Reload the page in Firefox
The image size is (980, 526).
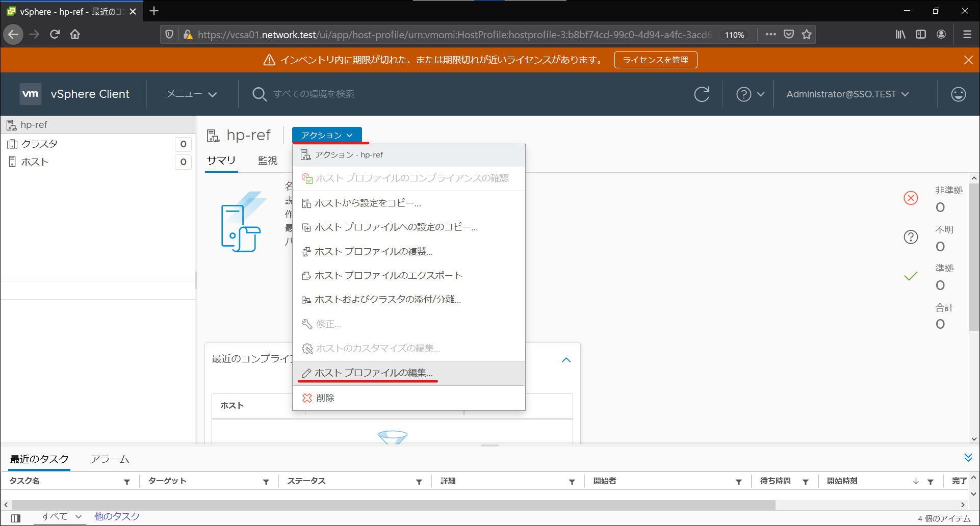pos(55,34)
